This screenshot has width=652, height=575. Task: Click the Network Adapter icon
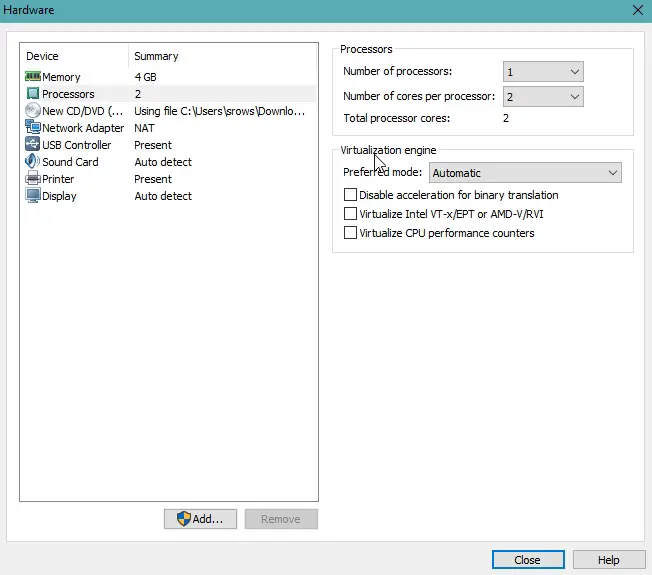click(x=33, y=127)
